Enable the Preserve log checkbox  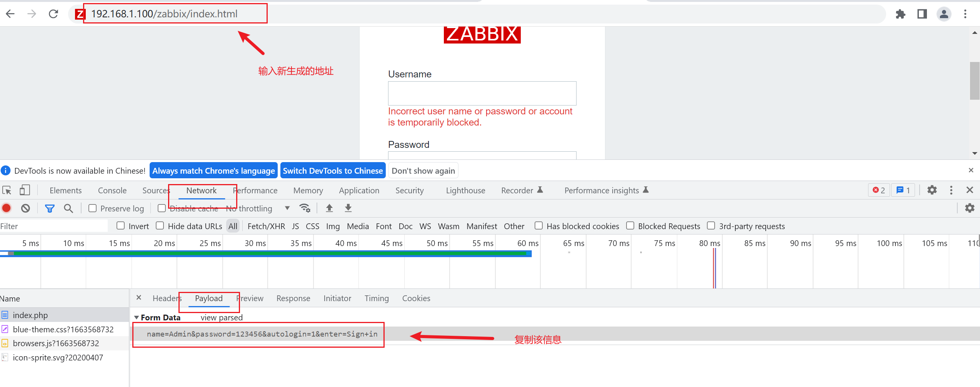point(92,208)
